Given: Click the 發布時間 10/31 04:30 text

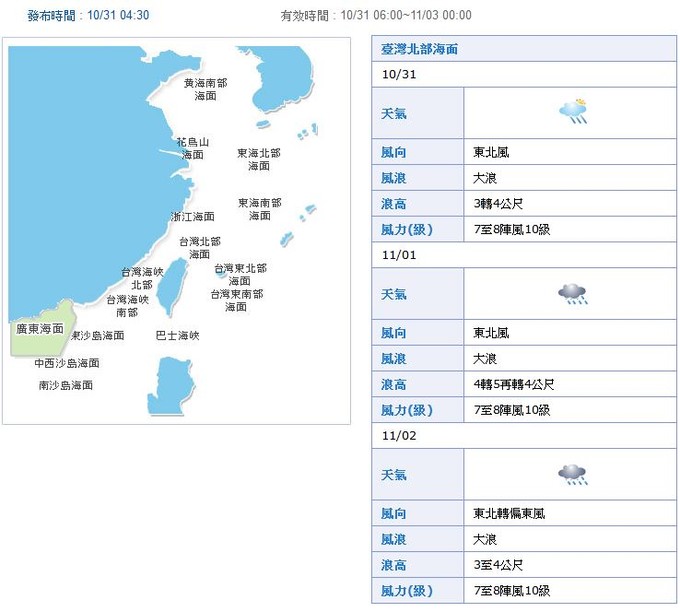Looking at the screenshot, I should (88, 16).
